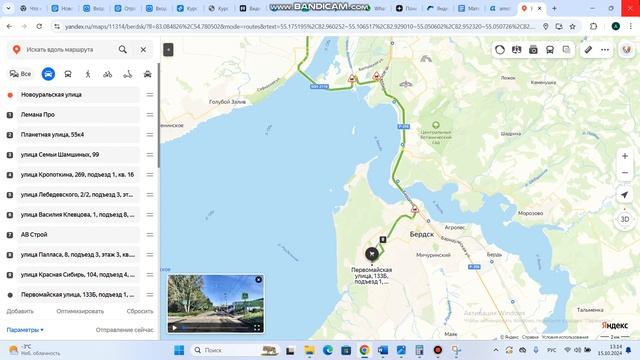Select waypoint улица Семьи Шамшиных, 99
Image resolution: width=640 pixels, height=360 pixels.
[x=78, y=155]
